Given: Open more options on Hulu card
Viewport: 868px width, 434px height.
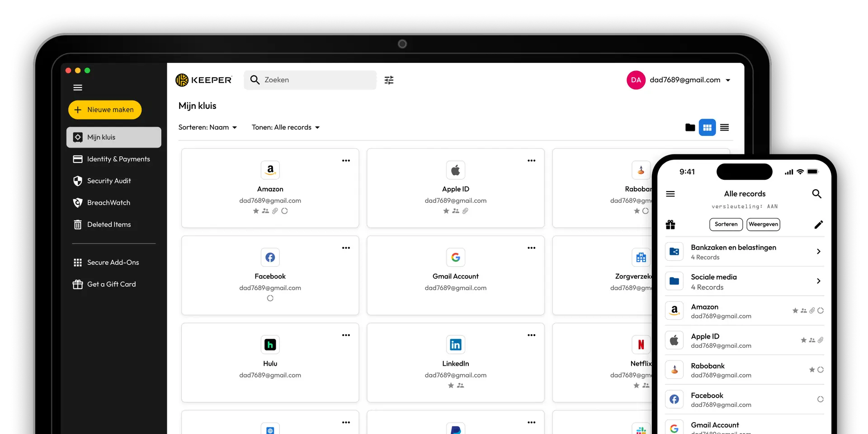Looking at the screenshot, I should (346, 335).
